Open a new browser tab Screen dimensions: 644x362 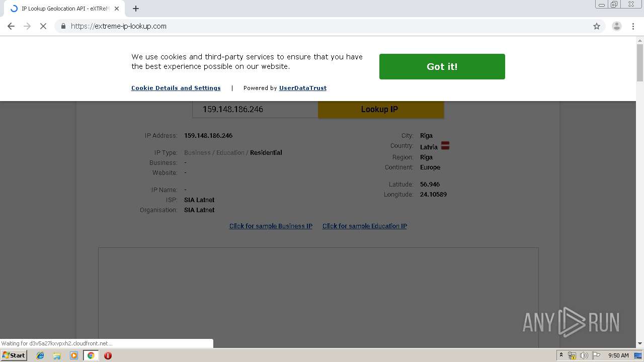point(136,9)
